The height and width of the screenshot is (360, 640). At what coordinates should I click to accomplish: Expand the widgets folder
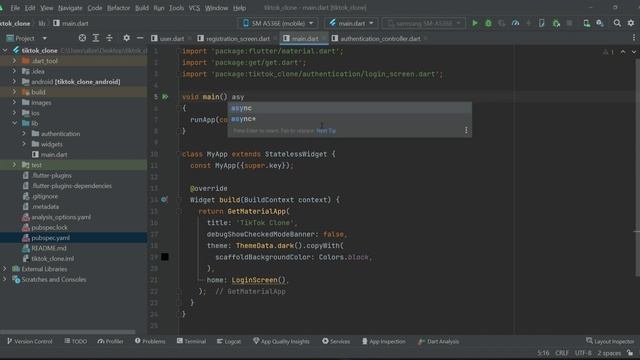[x=24, y=144]
